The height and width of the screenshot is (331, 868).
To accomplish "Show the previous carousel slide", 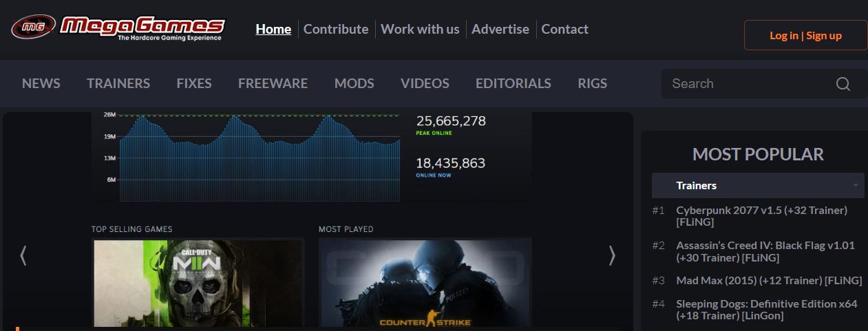I will tap(23, 255).
